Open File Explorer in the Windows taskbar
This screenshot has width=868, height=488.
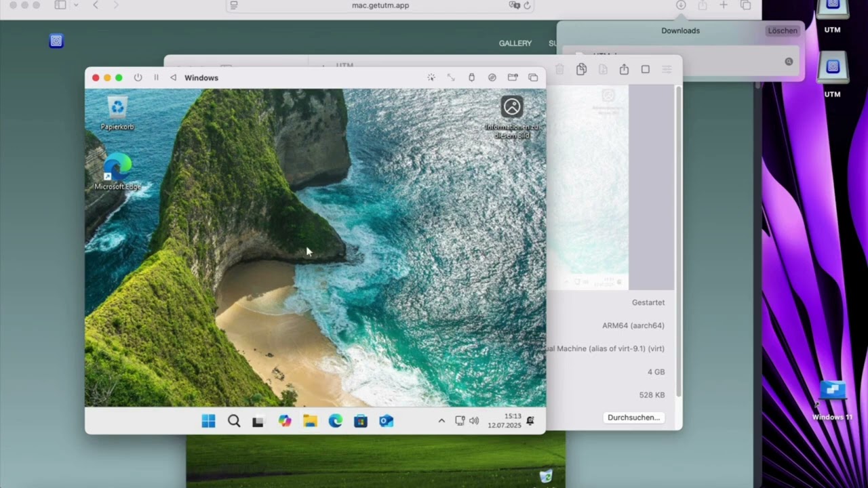(x=310, y=421)
